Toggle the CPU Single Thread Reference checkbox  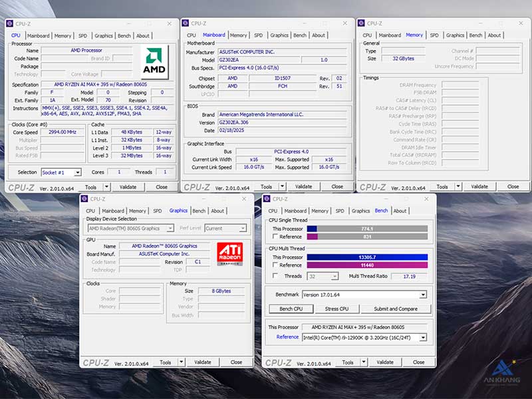click(x=275, y=236)
